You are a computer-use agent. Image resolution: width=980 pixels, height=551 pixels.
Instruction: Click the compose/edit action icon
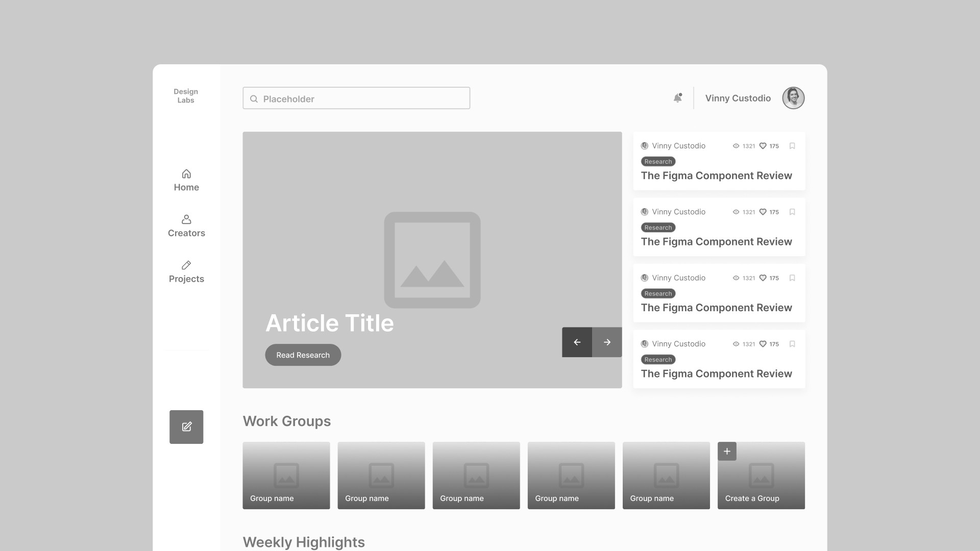pos(186,427)
